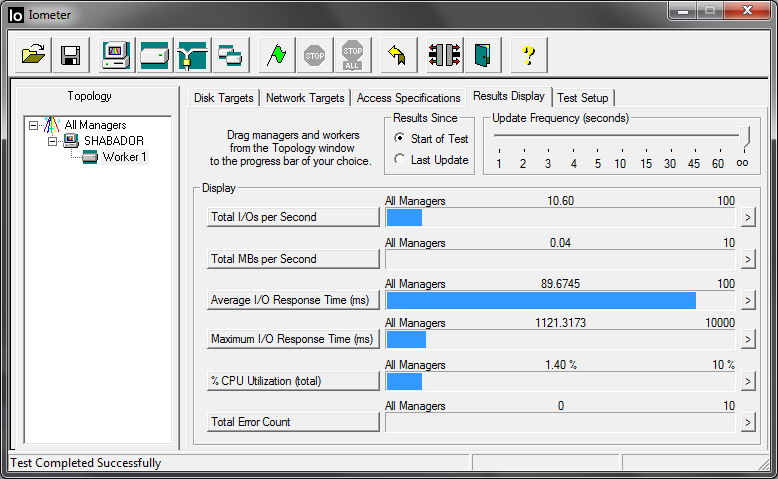Switch to Network Targets tab
Image resolution: width=778 pixels, height=479 pixels.
pos(305,98)
